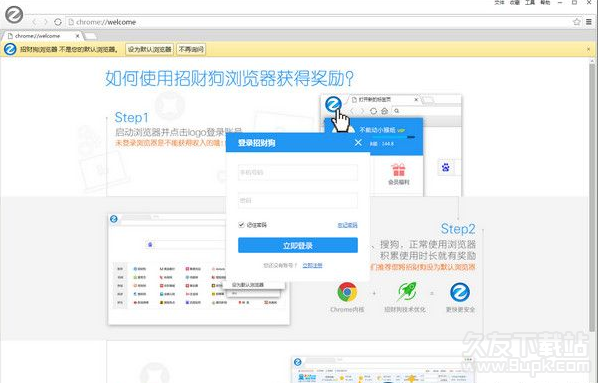Click the browser logo to log in

[x=14, y=15]
